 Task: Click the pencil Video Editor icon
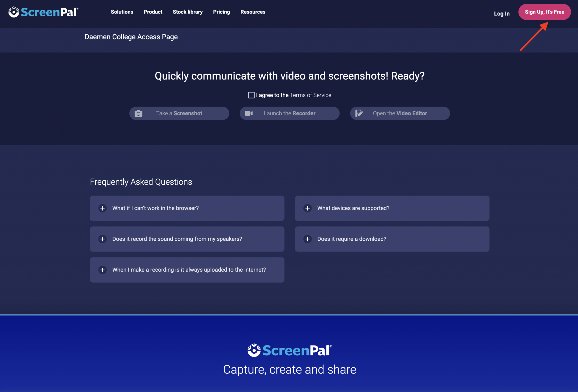click(359, 113)
